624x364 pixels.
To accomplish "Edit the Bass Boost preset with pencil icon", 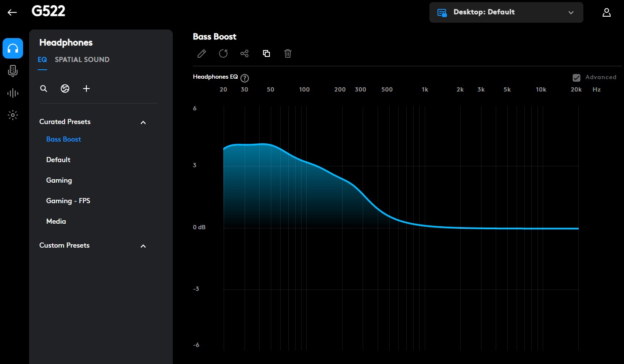I will (x=202, y=53).
